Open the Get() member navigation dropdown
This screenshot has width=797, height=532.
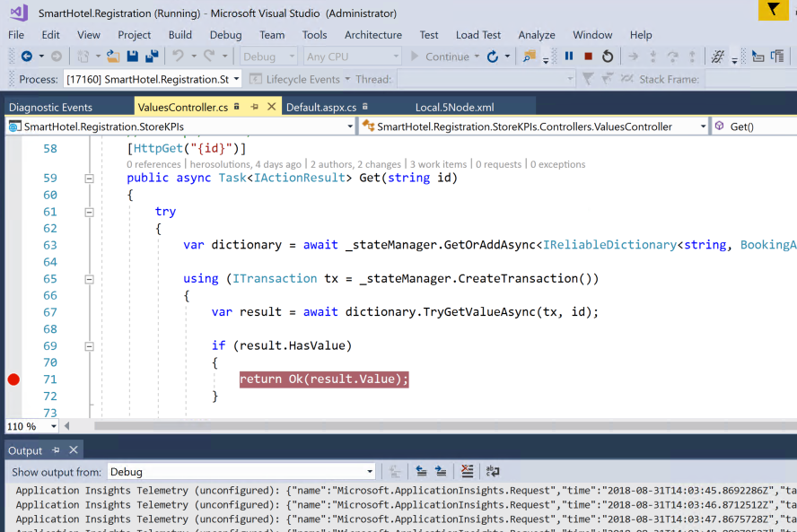754,126
